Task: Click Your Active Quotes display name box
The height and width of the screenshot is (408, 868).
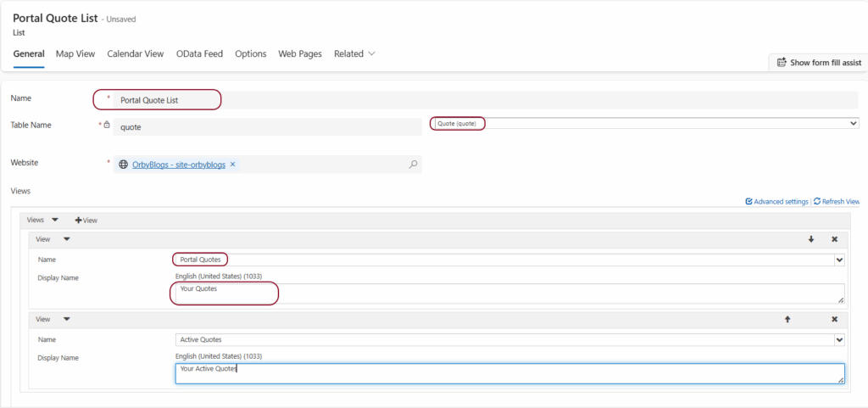Action: click(x=509, y=374)
